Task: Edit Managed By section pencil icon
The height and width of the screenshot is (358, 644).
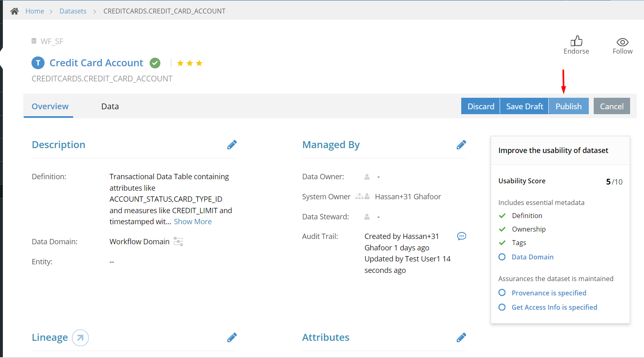Action: [x=461, y=145]
